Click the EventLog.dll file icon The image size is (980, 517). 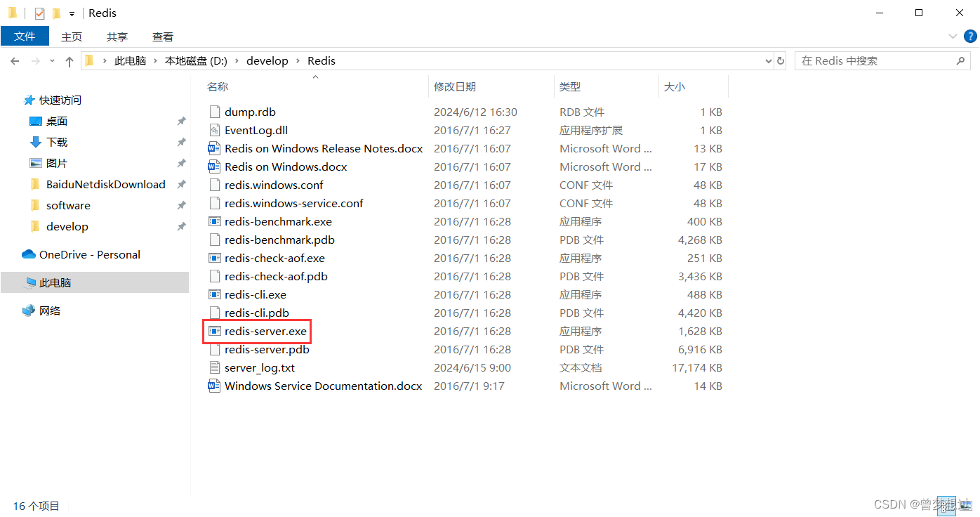click(x=215, y=130)
